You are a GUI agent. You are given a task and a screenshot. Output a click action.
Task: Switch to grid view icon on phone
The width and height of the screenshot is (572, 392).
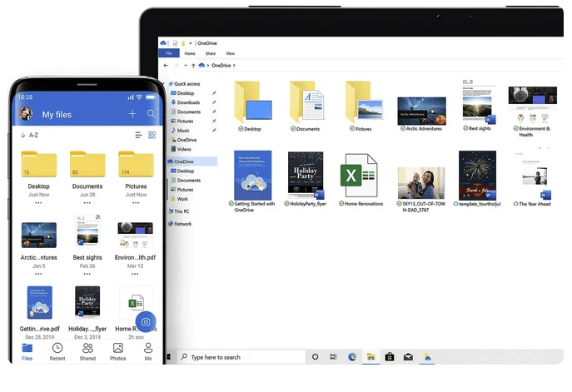[152, 135]
